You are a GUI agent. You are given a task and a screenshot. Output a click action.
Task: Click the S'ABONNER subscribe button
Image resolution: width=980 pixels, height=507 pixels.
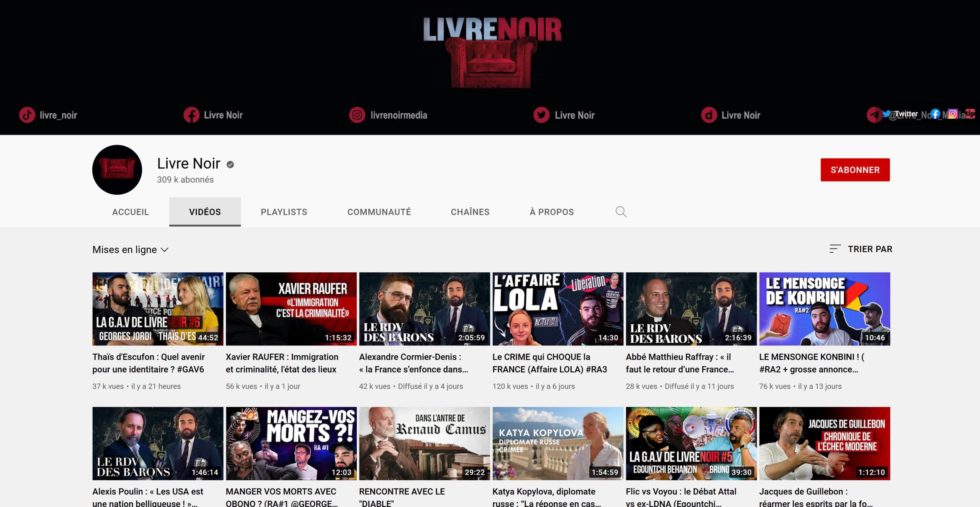(x=855, y=170)
